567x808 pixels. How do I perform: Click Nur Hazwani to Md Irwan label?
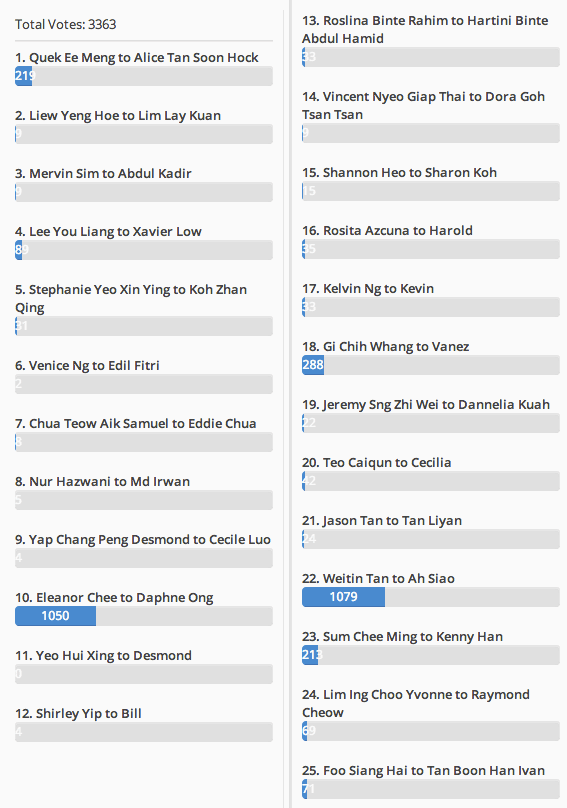[x=102, y=481]
